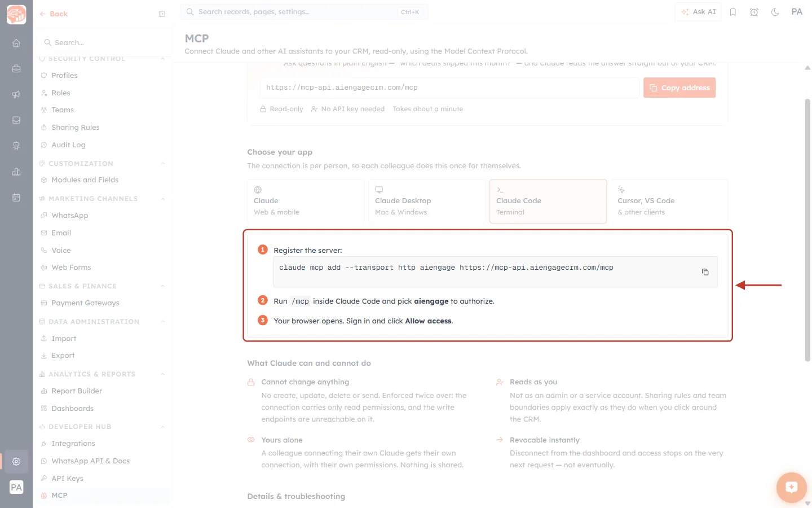Open the bar chart icon in the left rail
The width and height of the screenshot is (812, 508).
[x=16, y=172]
